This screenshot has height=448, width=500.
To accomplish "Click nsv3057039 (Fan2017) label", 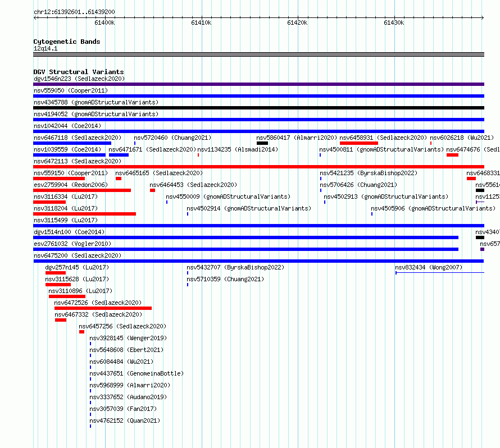I will click(x=123, y=409).
